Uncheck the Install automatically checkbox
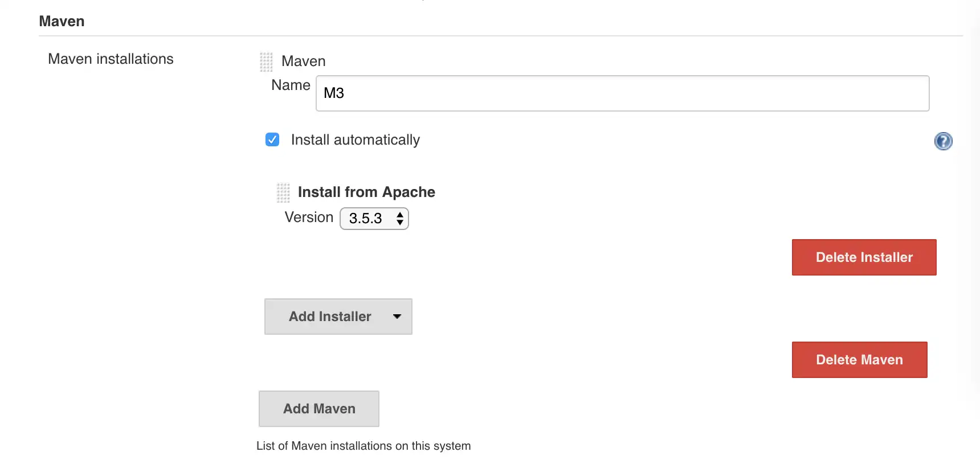The height and width of the screenshot is (460, 980). coord(272,139)
